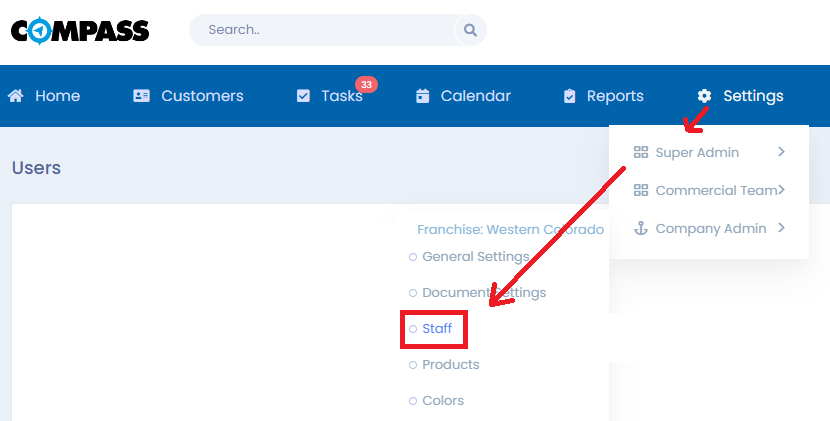Expand Company Admin submenu chevron
This screenshot has width=830, height=421.
point(781,228)
